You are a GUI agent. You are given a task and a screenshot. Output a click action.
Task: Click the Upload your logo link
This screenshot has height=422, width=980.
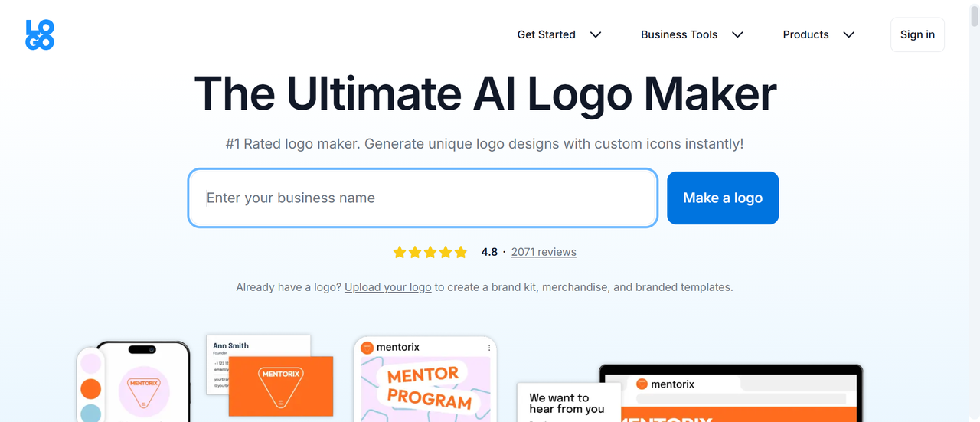point(388,287)
